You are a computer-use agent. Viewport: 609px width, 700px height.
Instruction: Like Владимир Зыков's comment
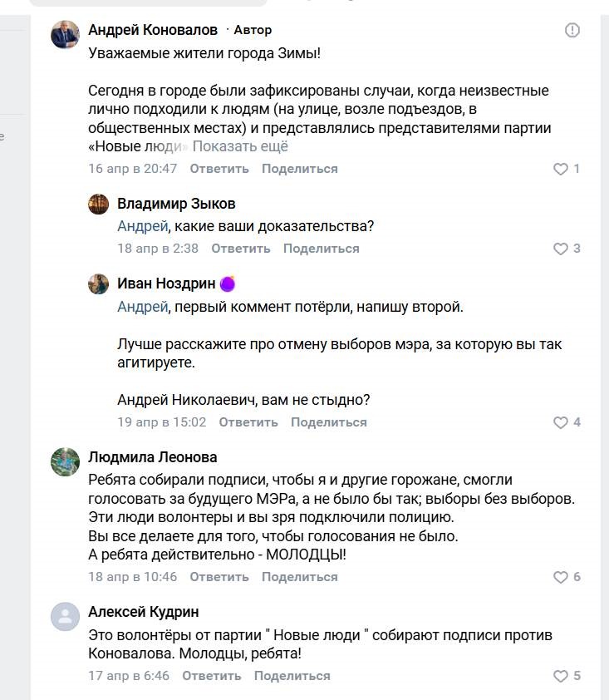click(x=561, y=249)
